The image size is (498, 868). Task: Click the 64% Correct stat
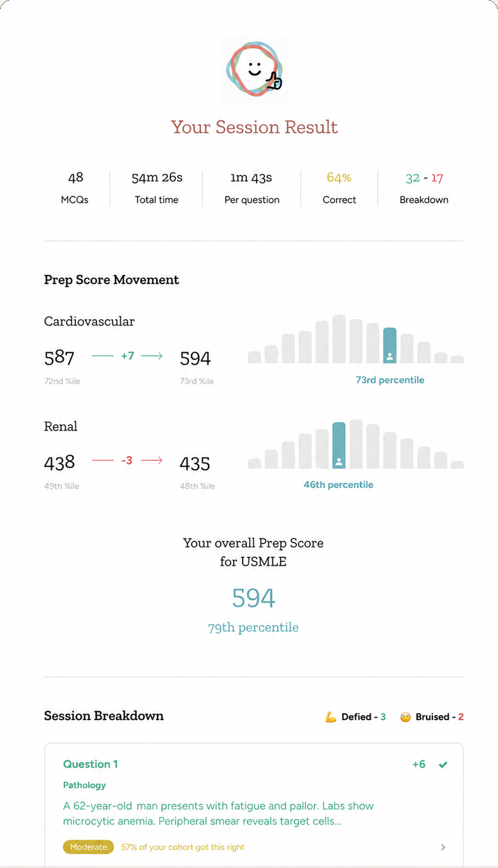(x=339, y=188)
